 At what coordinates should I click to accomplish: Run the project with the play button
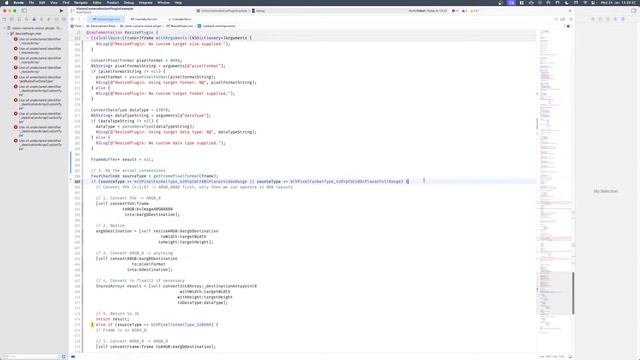[x=61, y=11]
